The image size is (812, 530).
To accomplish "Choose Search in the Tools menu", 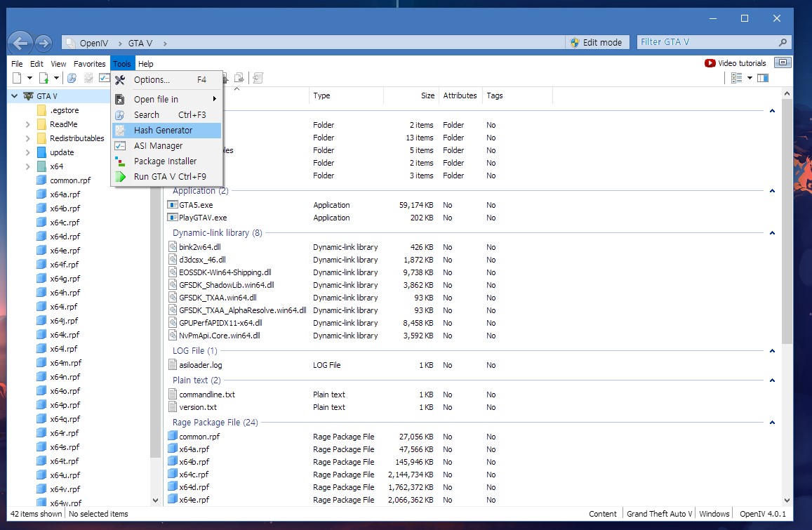I will (167, 114).
